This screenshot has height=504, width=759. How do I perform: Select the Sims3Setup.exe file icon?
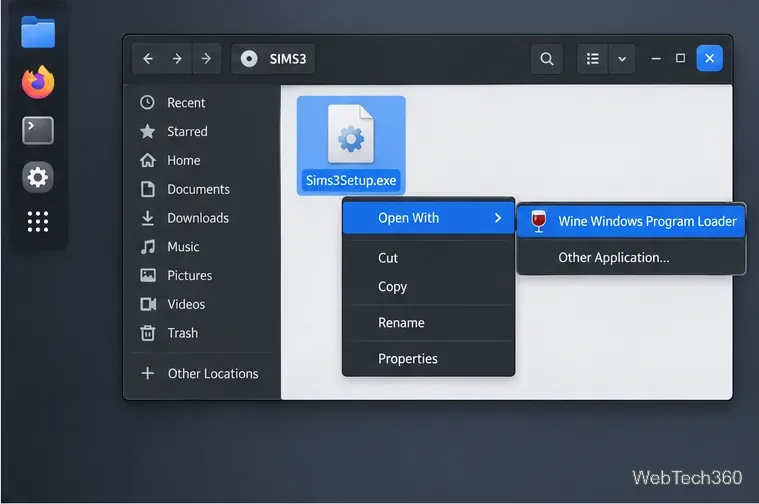pyautogui.click(x=351, y=134)
